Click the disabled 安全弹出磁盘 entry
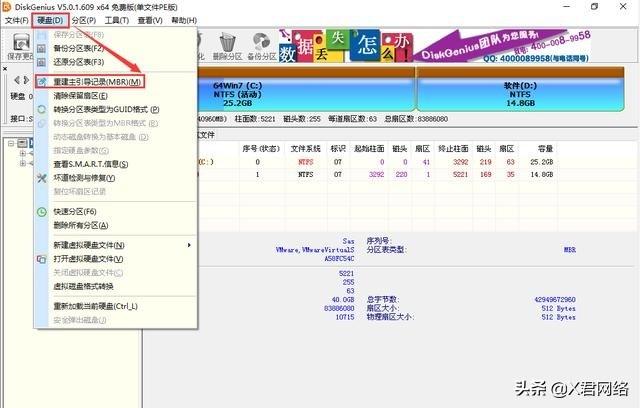The image size is (640, 408). 80,320
